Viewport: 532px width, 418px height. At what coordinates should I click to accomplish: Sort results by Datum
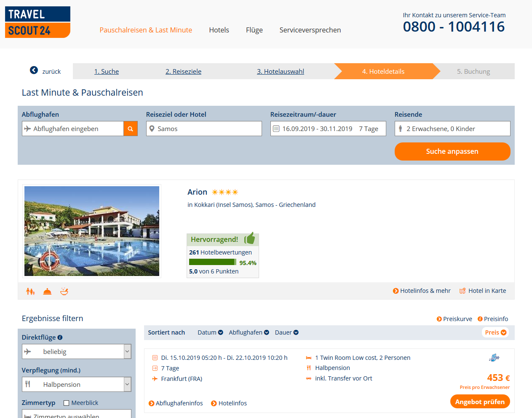click(x=210, y=332)
